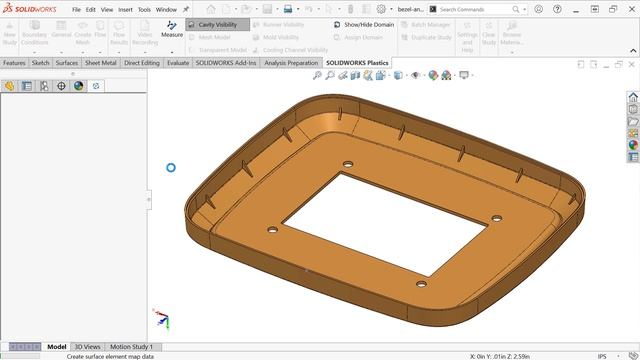Open FeatureManager Design Tree tab
640x360 pixels.
tap(9, 86)
